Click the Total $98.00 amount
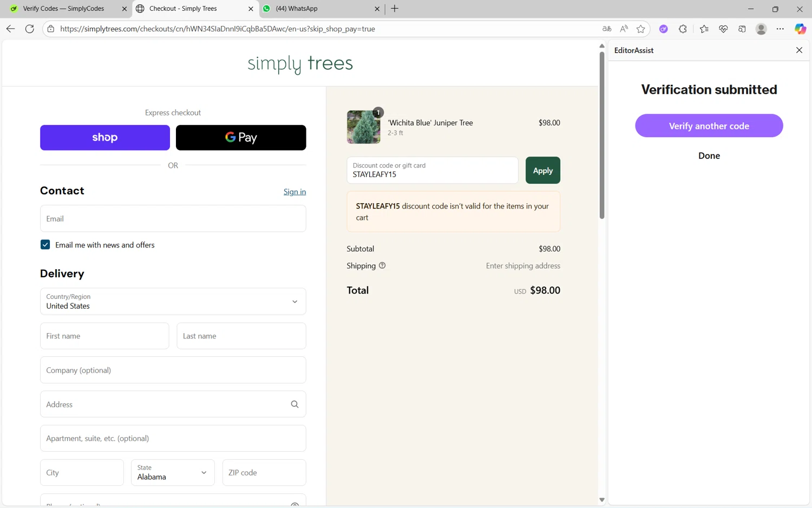Screen dimensions: 812x508 click(545, 290)
